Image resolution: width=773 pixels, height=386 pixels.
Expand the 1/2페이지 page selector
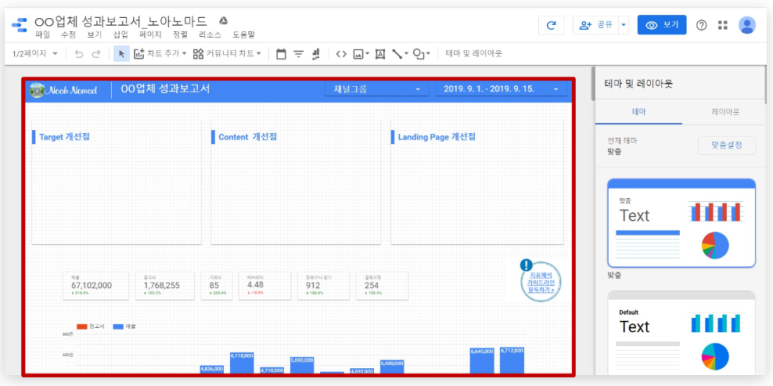35,54
